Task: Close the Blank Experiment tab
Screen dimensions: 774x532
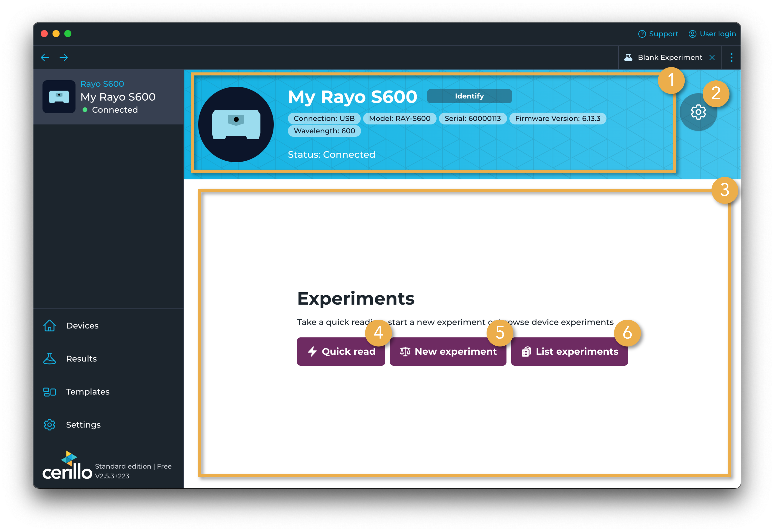Action: tap(712, 57)
